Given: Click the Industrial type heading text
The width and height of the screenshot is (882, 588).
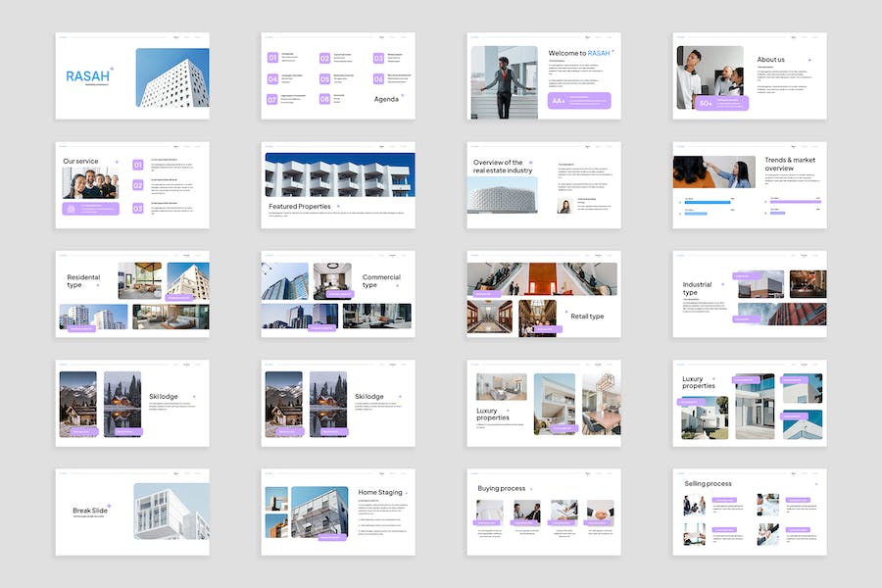Looking at the screenshot, I should [697, 288].
